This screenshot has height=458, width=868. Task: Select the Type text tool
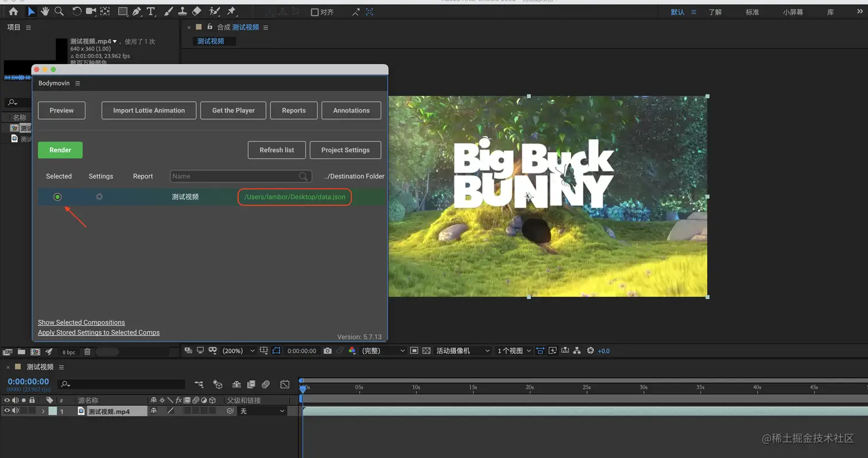(151, 11)
